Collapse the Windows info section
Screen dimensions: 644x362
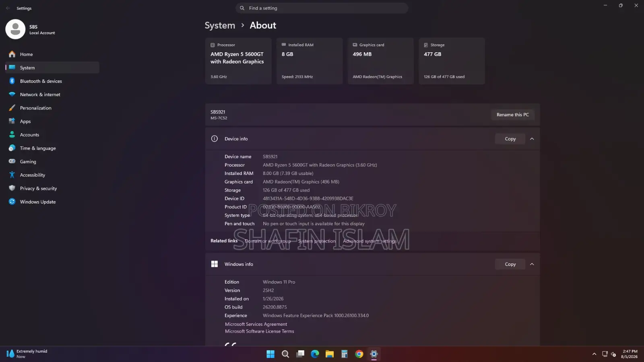click(x=532, y=264)
